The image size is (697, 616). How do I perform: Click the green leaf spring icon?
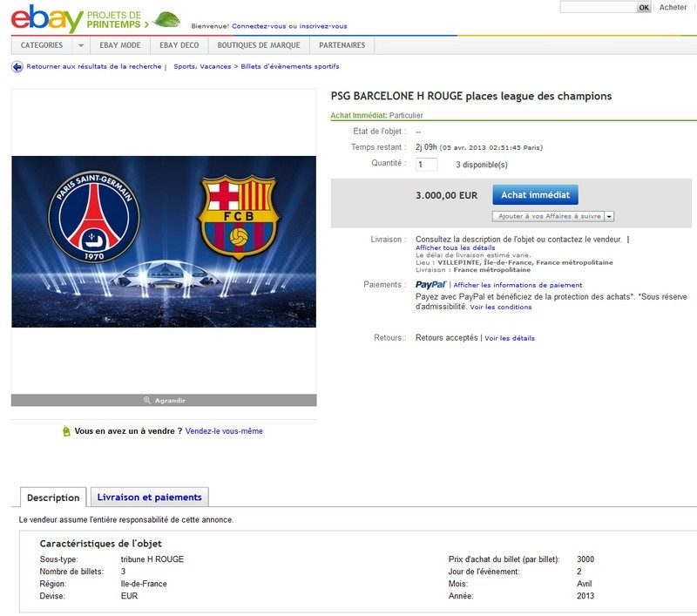point(167,19)
